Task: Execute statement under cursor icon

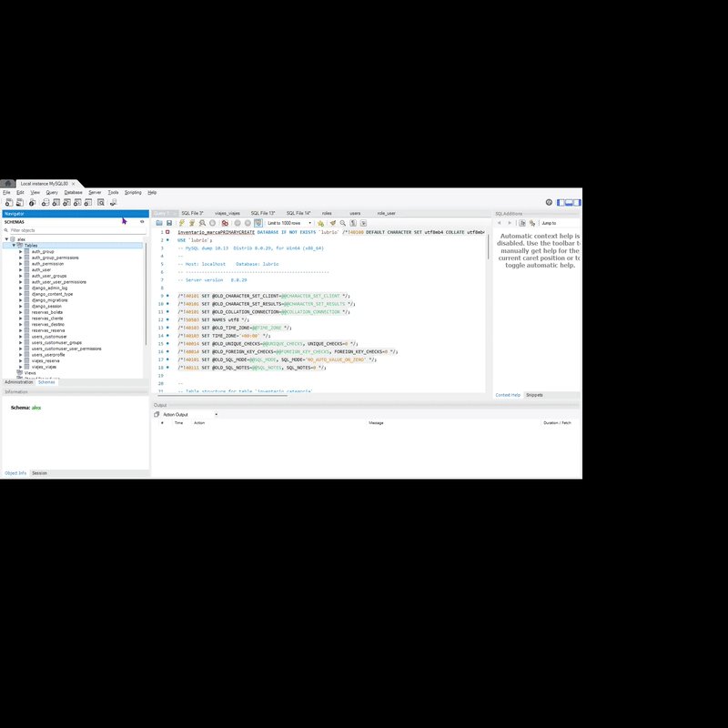Action: [x=192, y=223]
